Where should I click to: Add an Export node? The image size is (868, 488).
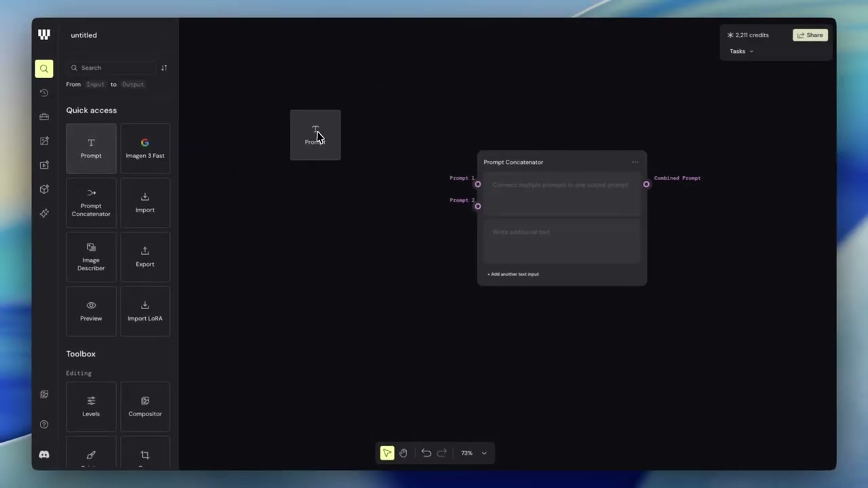coord(145,257)
